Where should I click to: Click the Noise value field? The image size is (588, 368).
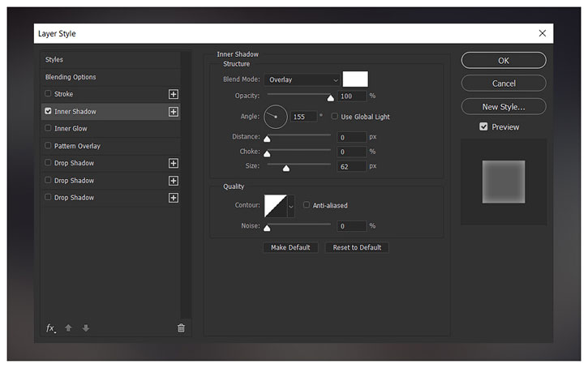click(x=351, y=226)
